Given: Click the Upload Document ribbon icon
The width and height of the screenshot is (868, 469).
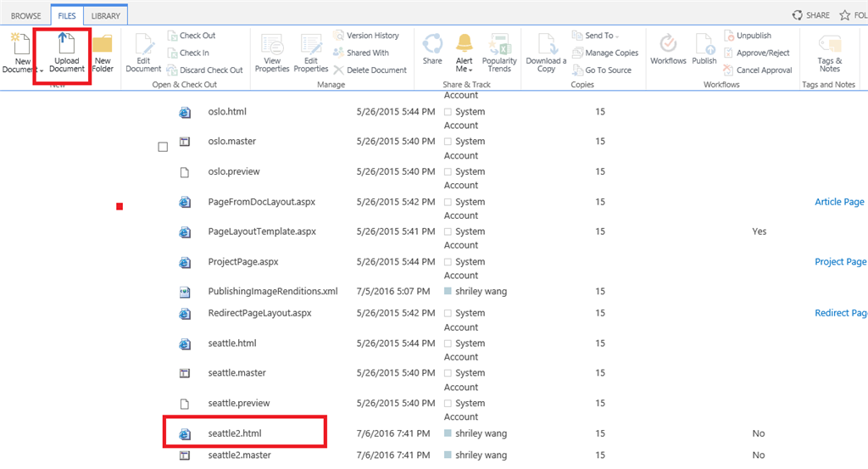Looking at the screenshot, I should point(66,53).
